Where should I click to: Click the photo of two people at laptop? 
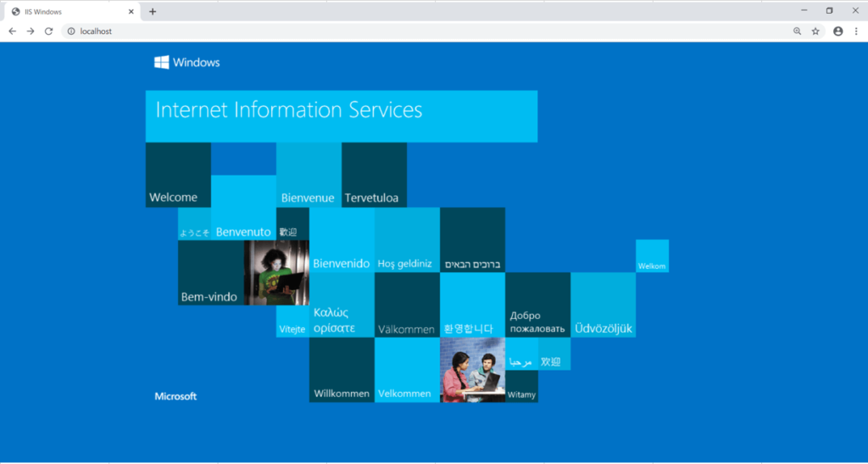click(472, 371)
